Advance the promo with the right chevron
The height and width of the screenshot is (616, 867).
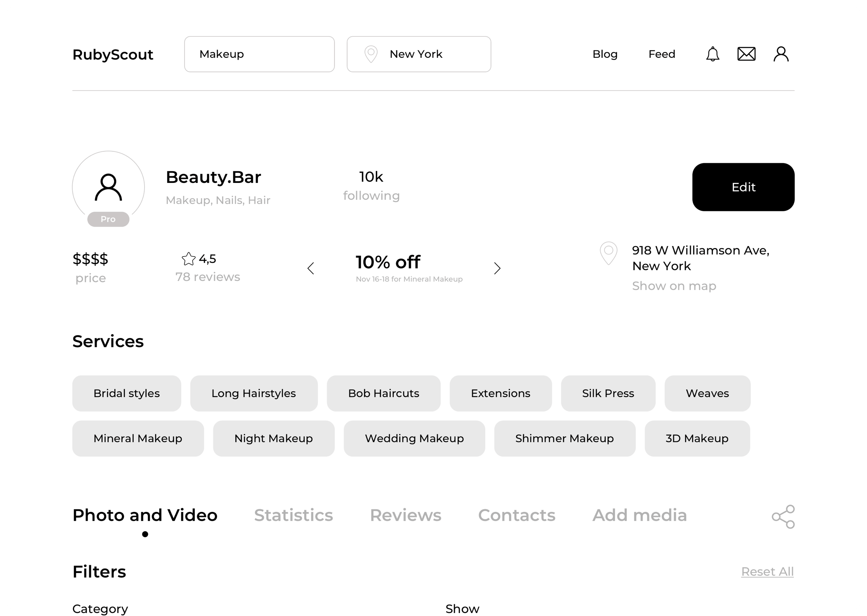[497, 268]
